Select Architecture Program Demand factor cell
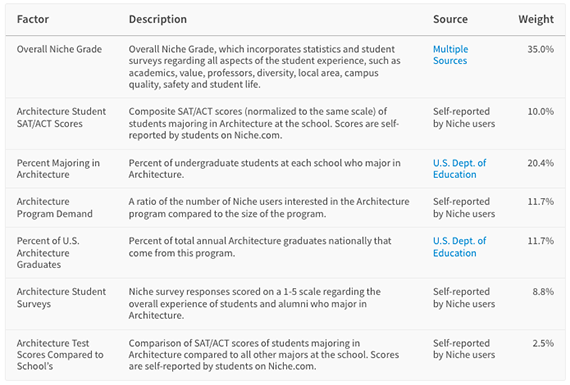 55,208
